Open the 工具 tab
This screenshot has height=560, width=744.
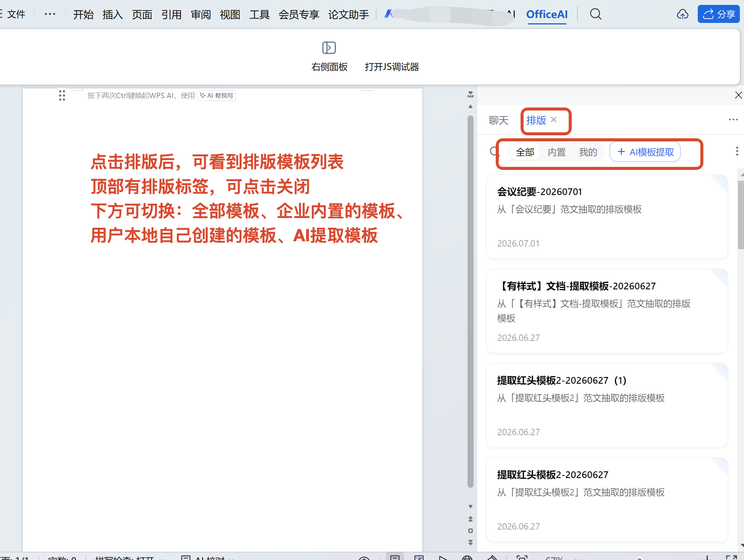tap(259, 14)
